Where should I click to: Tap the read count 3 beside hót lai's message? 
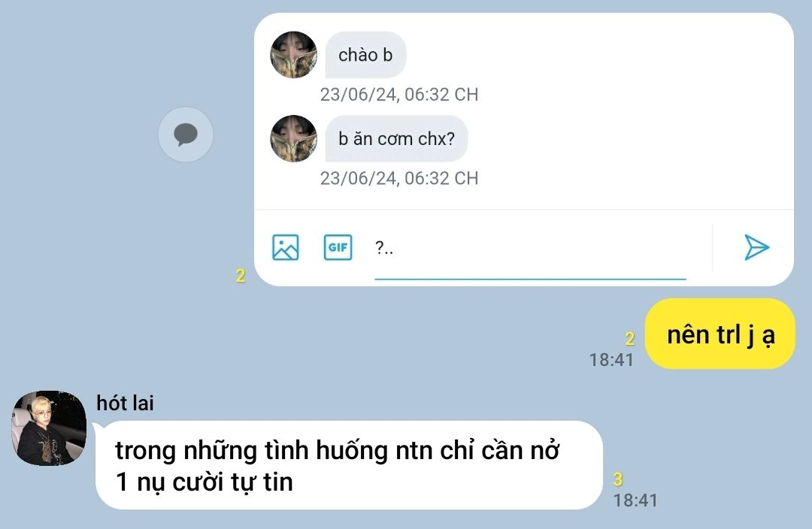618,479
